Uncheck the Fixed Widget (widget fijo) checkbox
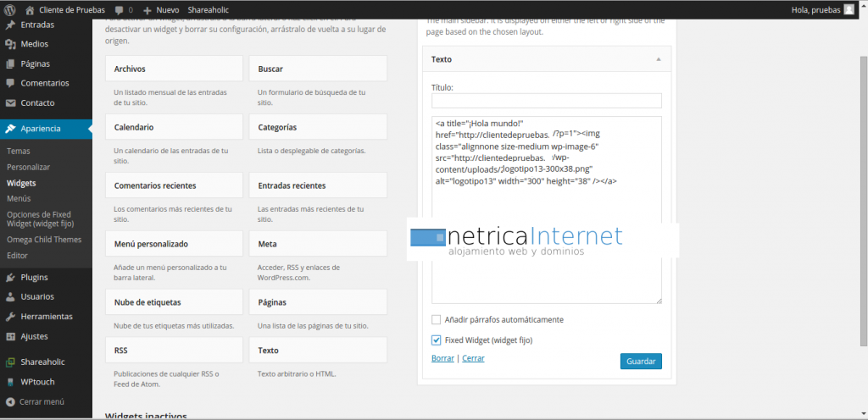 pyautogui.click(x=437, y=340)
